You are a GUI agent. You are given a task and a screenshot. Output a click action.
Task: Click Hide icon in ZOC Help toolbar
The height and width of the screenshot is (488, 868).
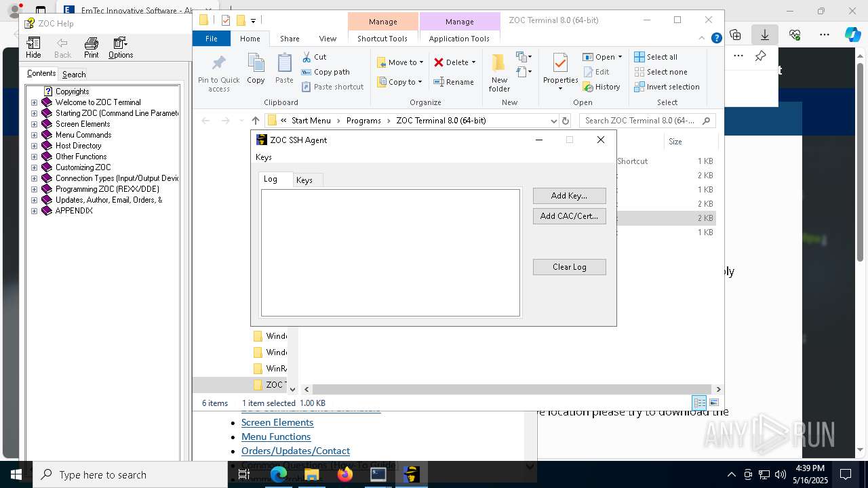[33, 47]
